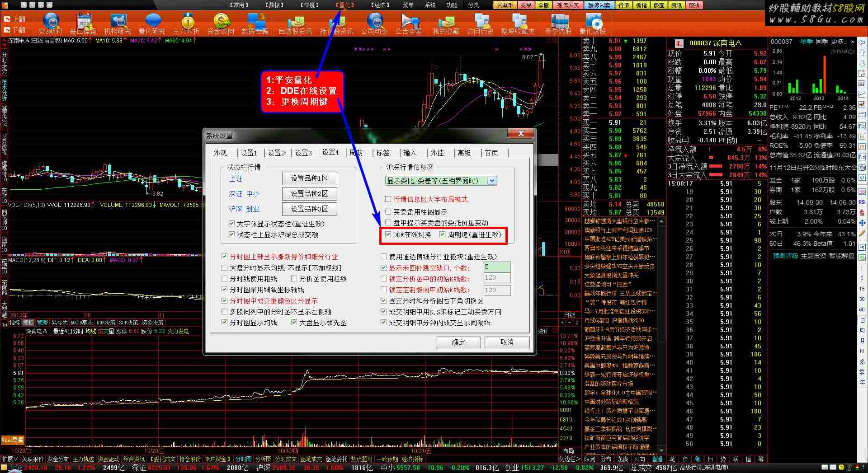Close the 系统设置 dialog
The height and width of the screenshot is (473, 868).
[521, 134]
